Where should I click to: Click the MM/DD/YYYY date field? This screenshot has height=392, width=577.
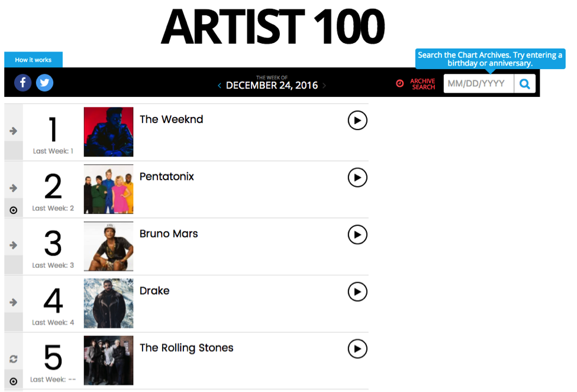click(x=478, y=84)
